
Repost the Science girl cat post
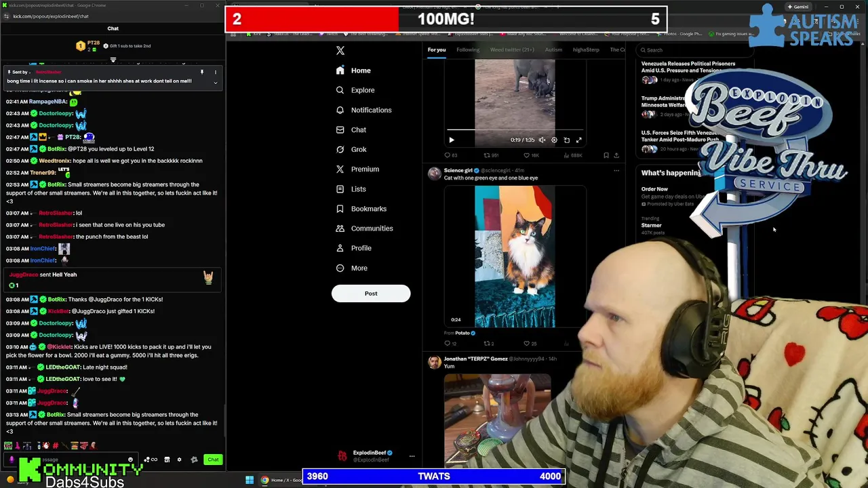[488, 344]
